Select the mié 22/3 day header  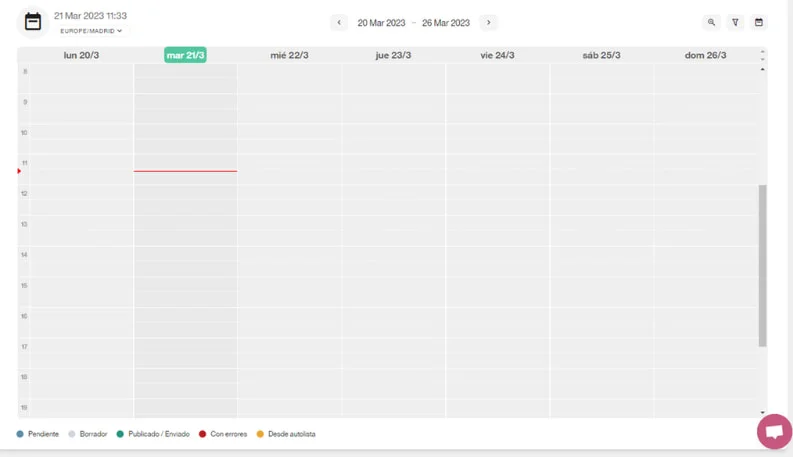click(289, 55)
